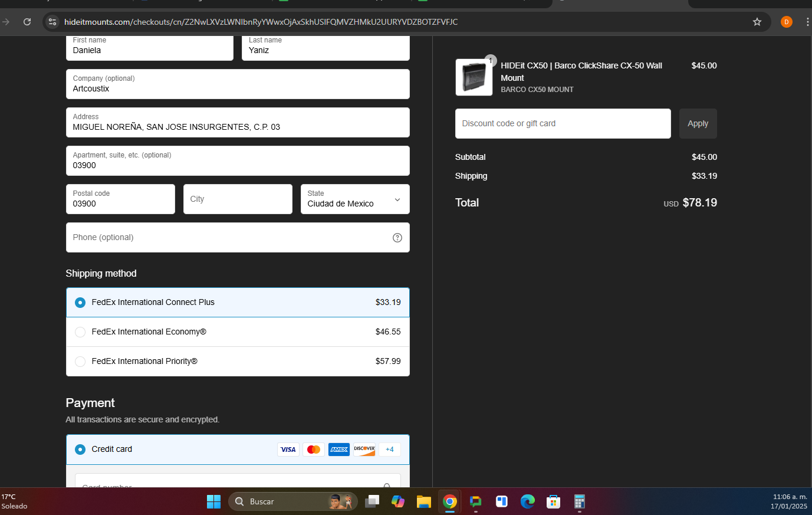812x515 pixels.
Task: Open Calculator from the taskbar
Action: click(580, 501)
